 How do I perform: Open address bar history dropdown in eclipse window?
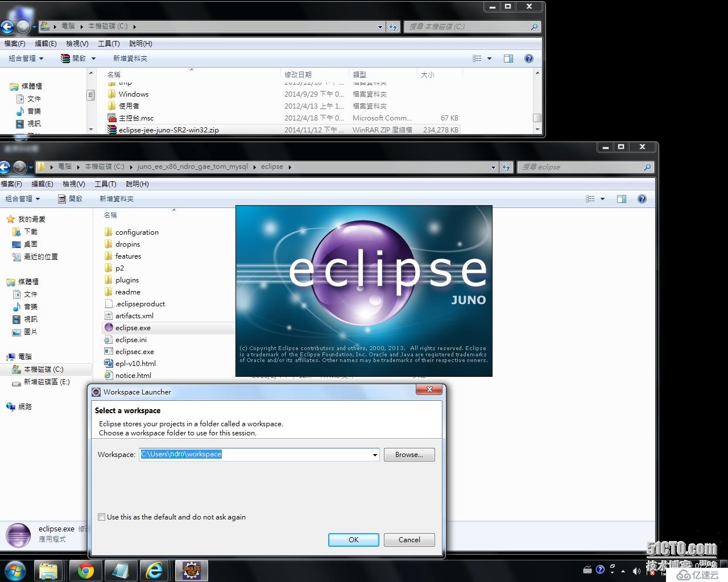[x=493, y=167]
